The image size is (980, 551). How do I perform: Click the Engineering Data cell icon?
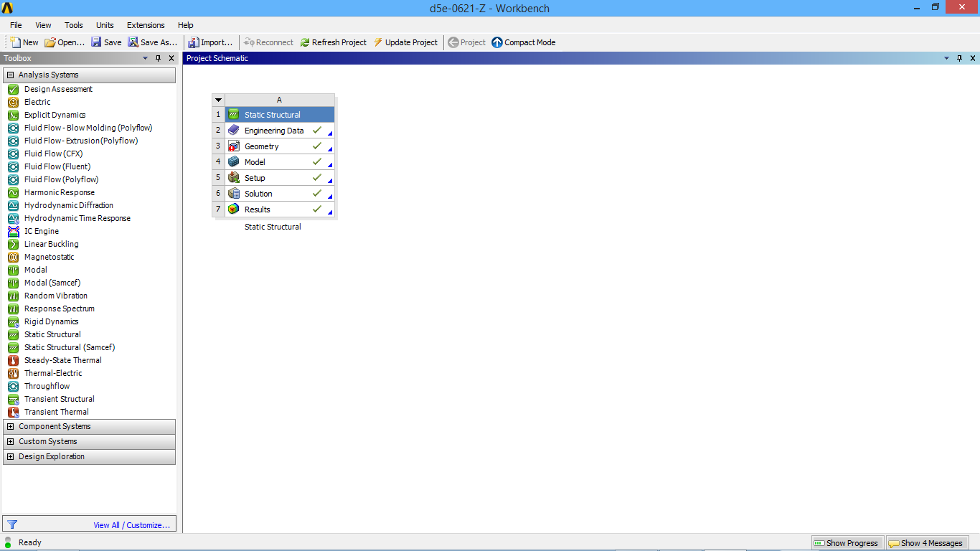coord(233,131)
